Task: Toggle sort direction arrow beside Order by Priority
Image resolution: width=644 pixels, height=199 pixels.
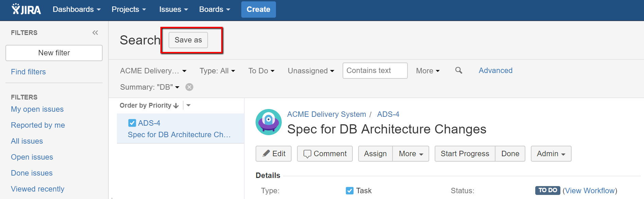Action: coord(176,106)
